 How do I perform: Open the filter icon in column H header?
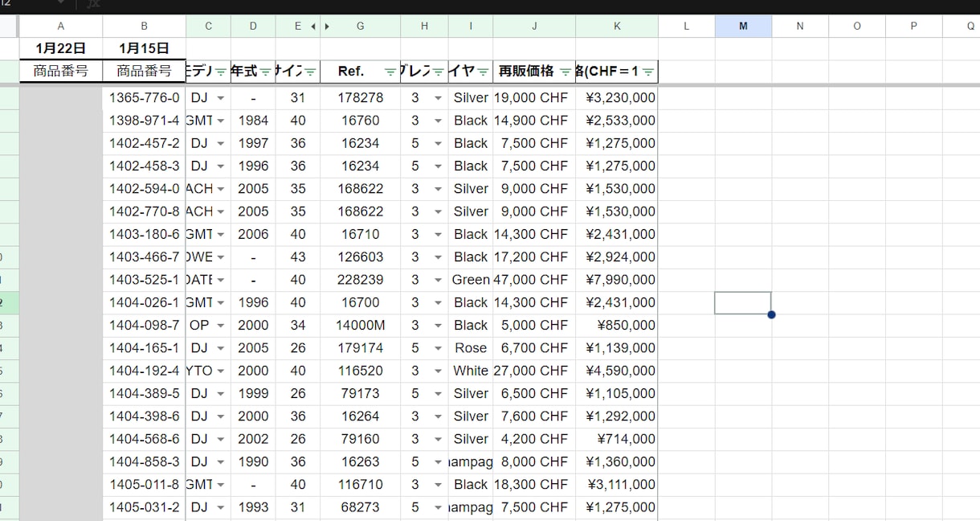(439, 72)
